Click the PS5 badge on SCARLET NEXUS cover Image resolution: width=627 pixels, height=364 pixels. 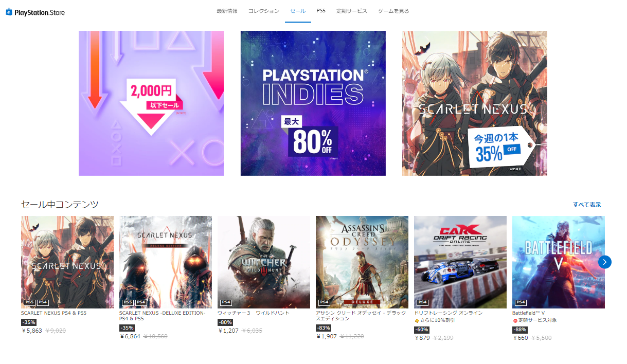coord(29,302)
